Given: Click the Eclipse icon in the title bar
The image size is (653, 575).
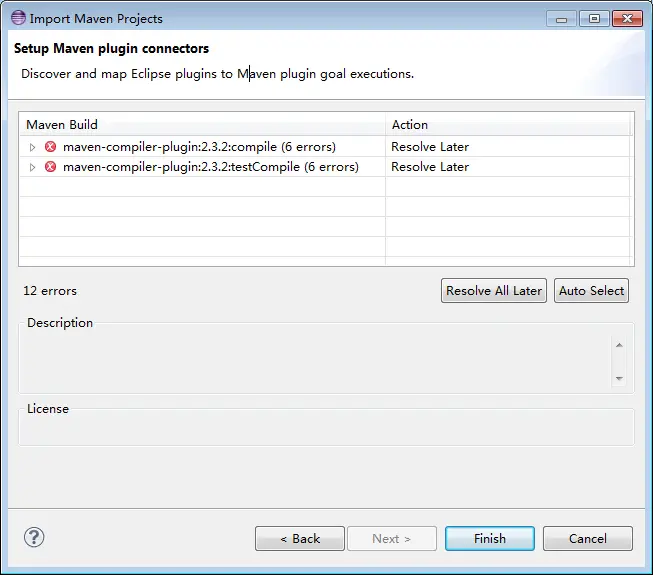Looking at the screenshot, I should click(x=18, y=18).
